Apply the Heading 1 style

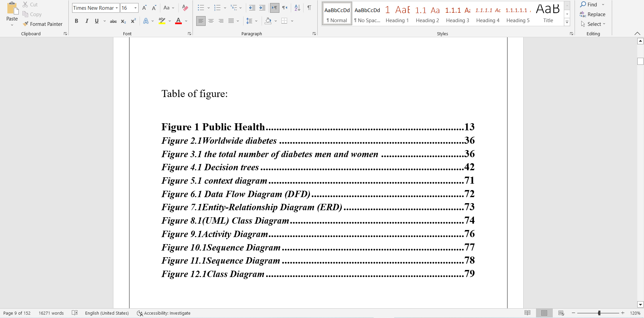point(397,14)
